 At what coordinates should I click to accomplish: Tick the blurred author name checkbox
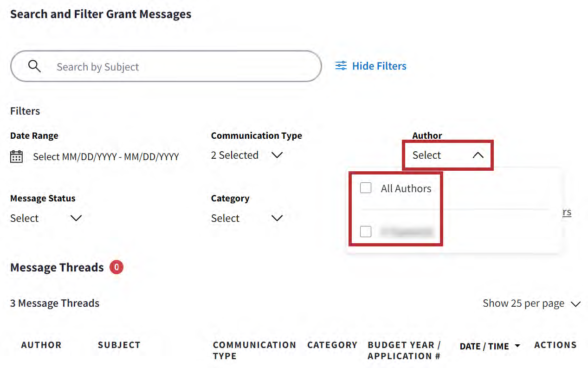pyautogui.click(x=366, y=231)
